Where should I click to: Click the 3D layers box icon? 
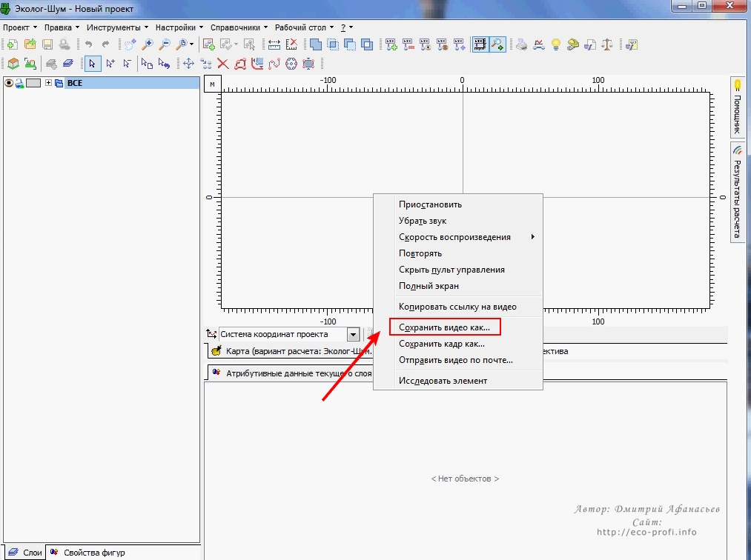click(13, 63)
